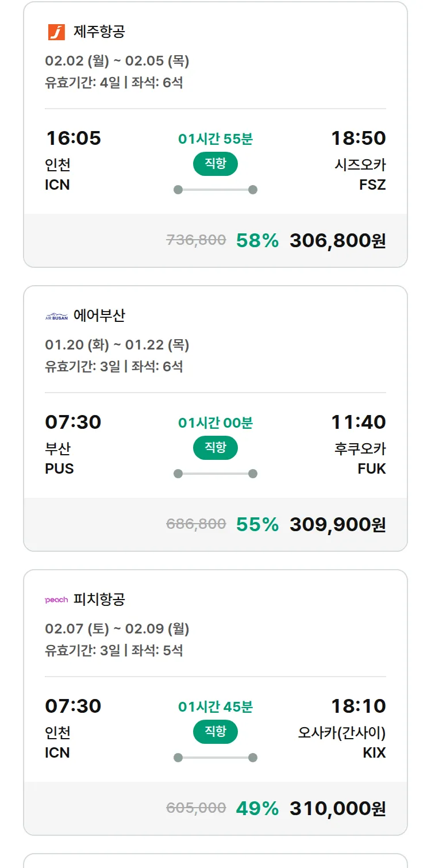431x868 pixels.
Task: Select the 310,000원 Peach fare
Action: point(337,808)
